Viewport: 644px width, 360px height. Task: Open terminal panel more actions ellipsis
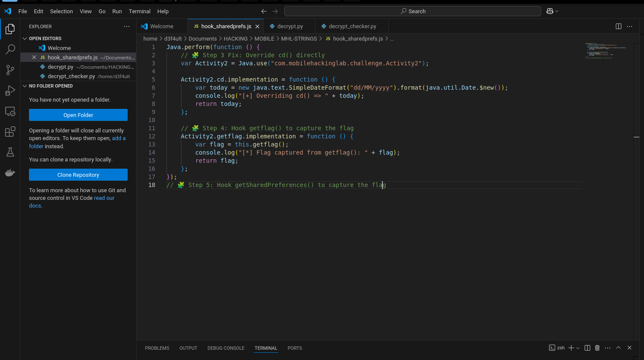tap(608, 348)
